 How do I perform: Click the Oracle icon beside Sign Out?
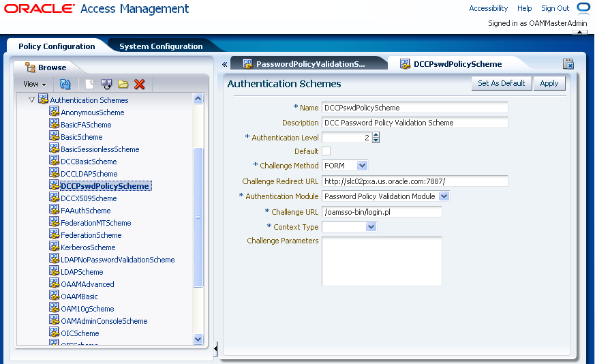click(x=583, y=8)
